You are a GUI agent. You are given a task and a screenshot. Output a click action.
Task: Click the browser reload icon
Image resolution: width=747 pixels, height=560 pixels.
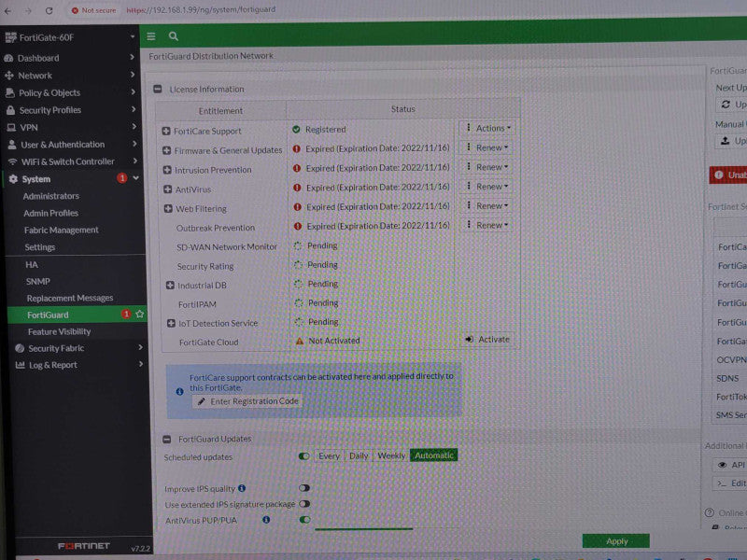coord(49,10)
